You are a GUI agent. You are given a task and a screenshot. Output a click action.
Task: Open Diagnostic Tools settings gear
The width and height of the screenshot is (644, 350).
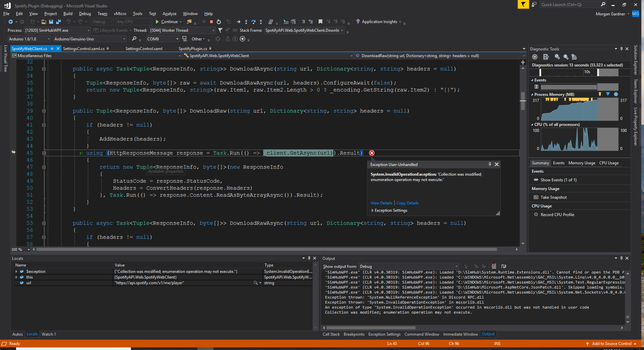point(535,57)
